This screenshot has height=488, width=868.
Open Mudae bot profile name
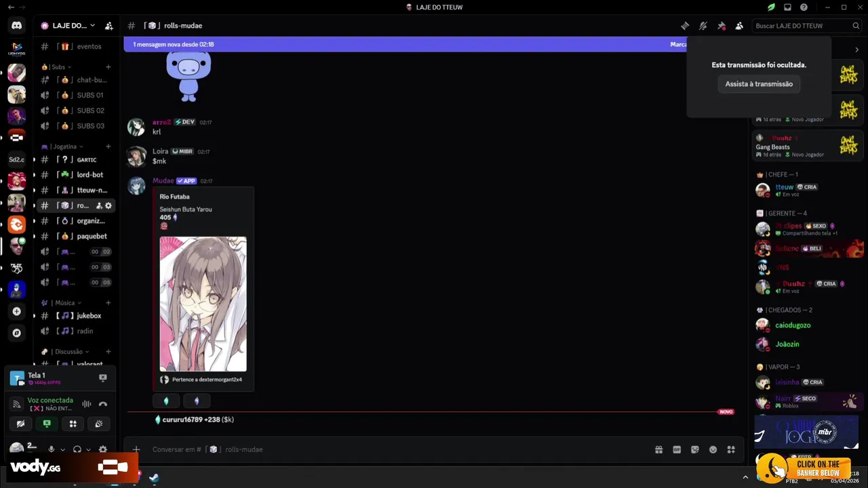click(x=163, y=181)
